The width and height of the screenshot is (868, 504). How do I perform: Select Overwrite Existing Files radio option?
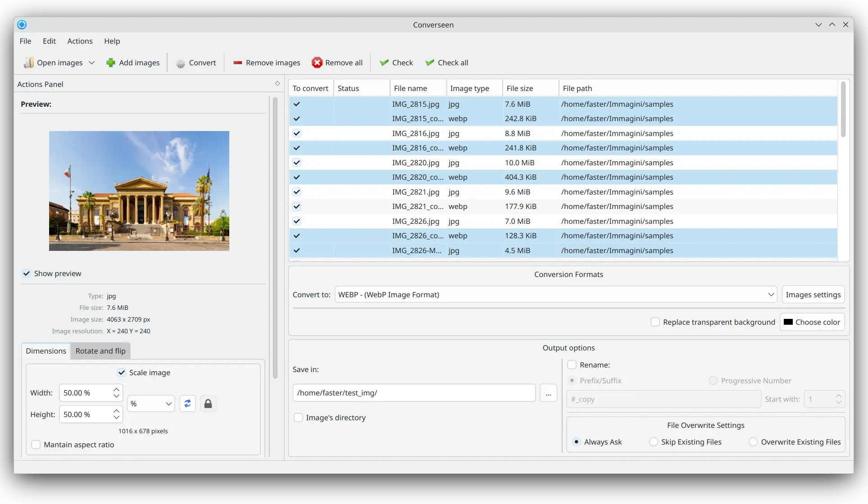753,442
